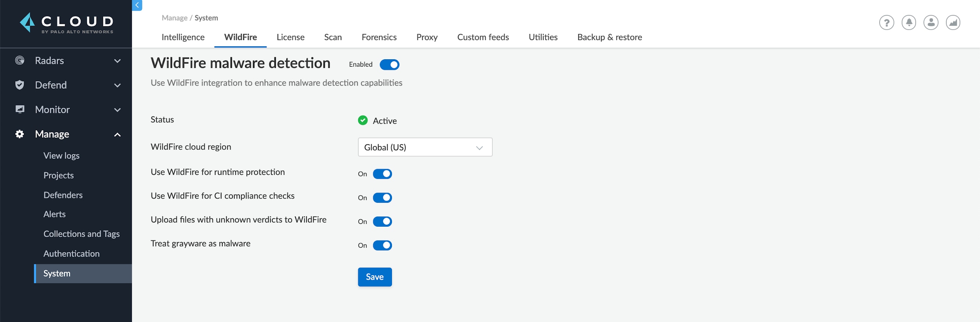Expand the Radars menu chevron
The width and height of the screenshot is (980, 322).
click(117, 61)
